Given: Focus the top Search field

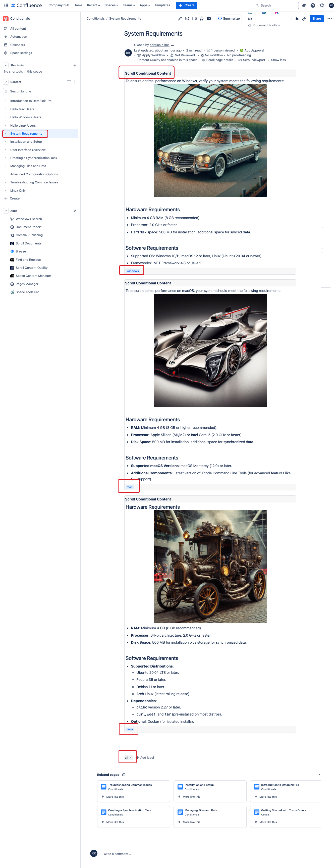Looking at the screenshot, I should coord(276,5).
